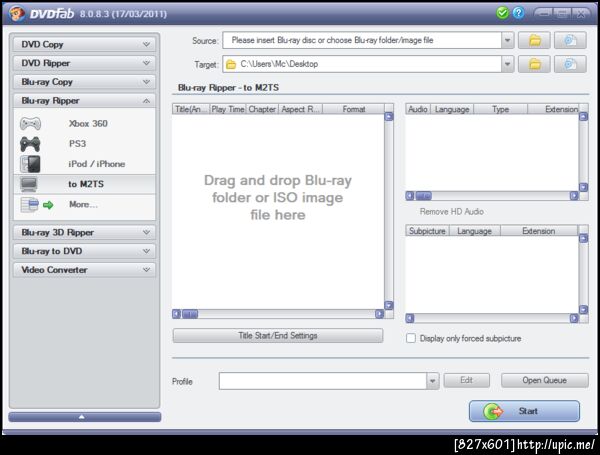This screenshot has width=600, height=455.
Task: Click Language header in subpicture list
Action: 474,231
